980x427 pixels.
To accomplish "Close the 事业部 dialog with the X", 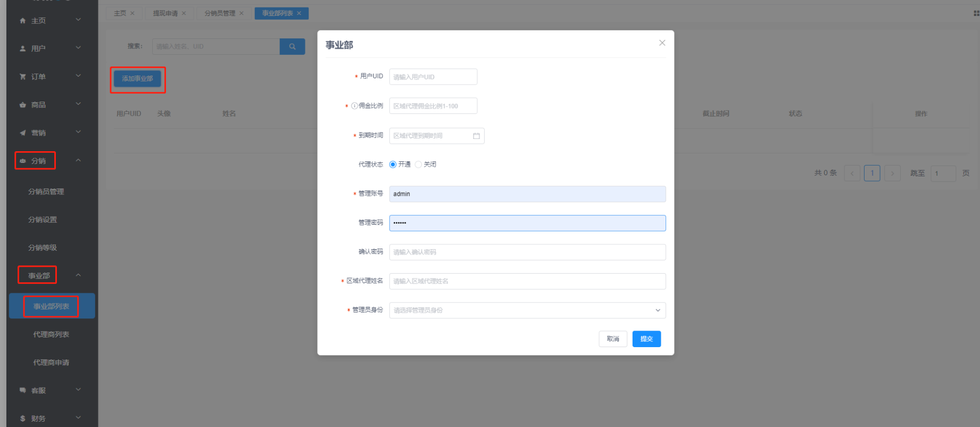I will [662, 43].
